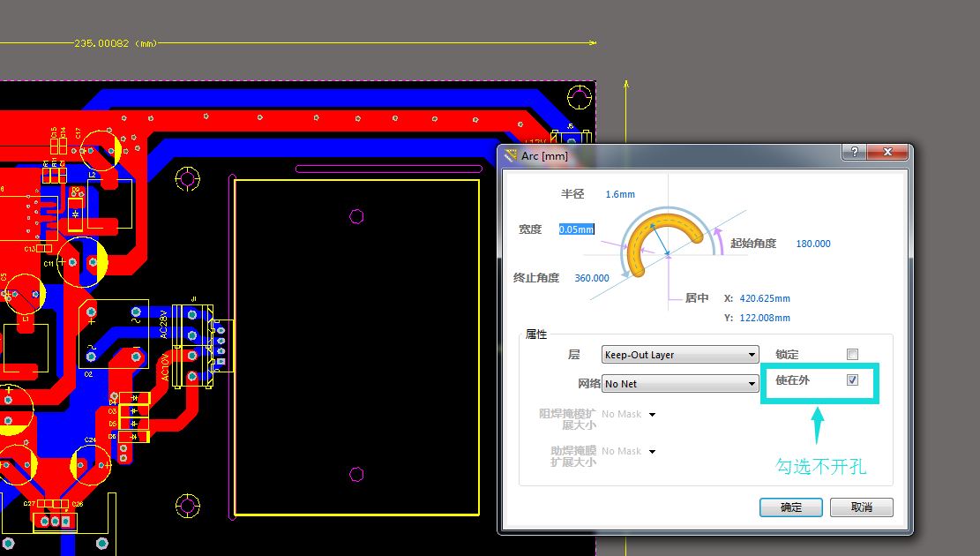Expand the 助焊掩膜扩展大小 No Mask dropdown
This screenshot has height=556, width=980.
coord(652,451)
